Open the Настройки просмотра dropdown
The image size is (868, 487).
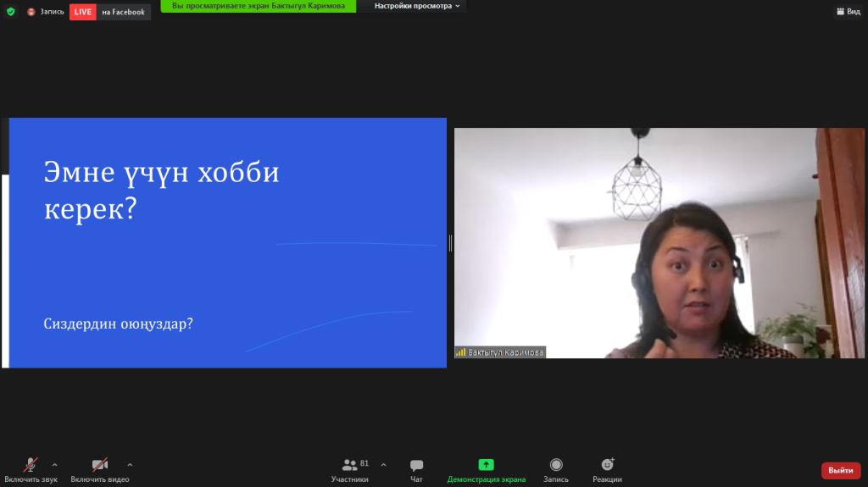coord(417,6)
